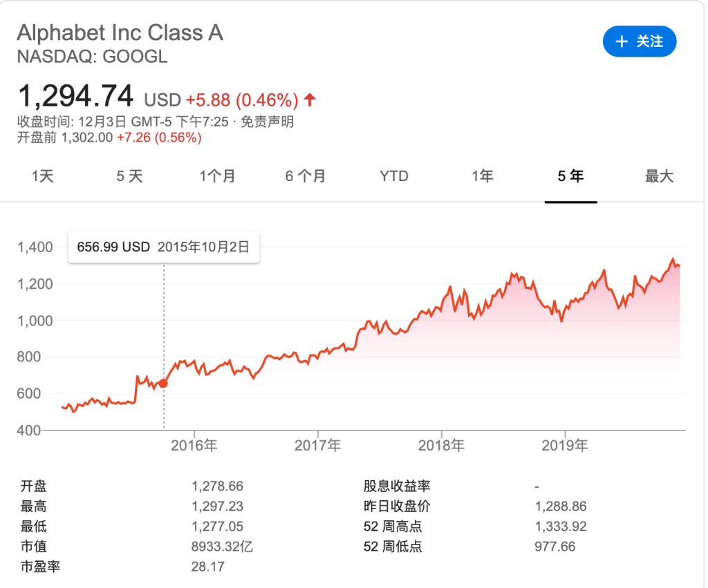Select the YTD tab

pos(394,176)
